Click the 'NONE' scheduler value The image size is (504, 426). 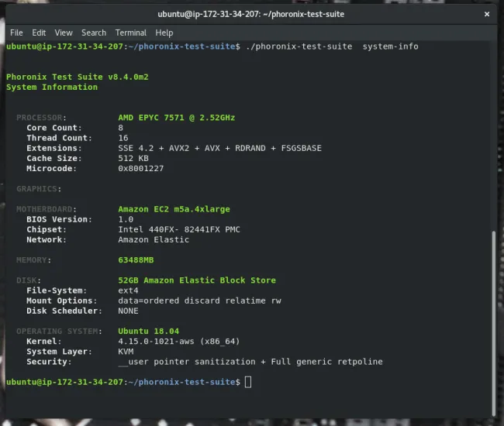point(128,311)
